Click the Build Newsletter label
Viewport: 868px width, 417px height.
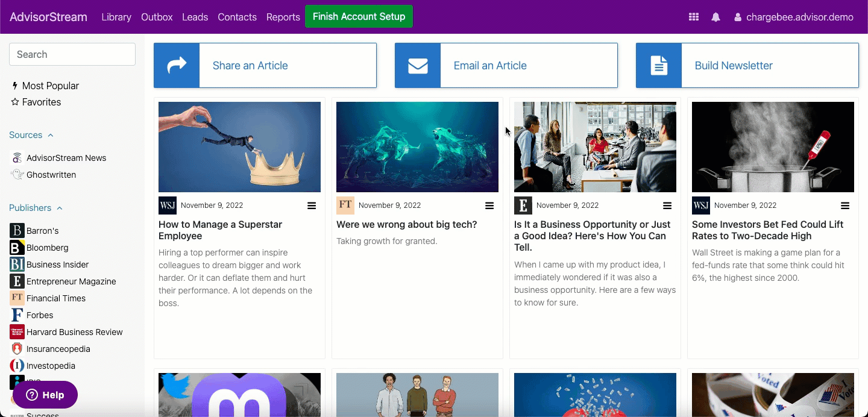pos(734,66)
